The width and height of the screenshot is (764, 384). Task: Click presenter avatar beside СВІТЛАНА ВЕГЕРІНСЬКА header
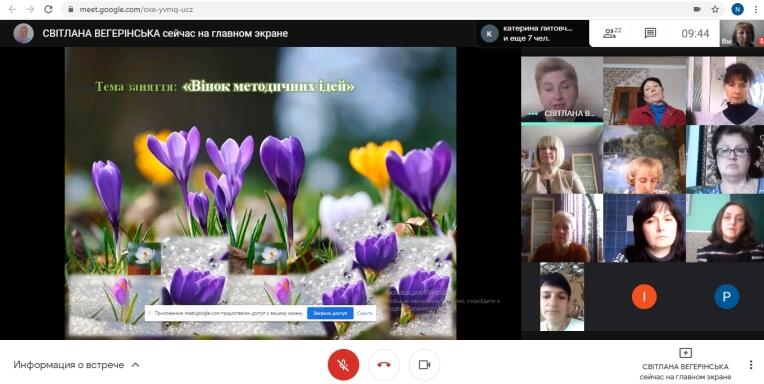(23, 33)
